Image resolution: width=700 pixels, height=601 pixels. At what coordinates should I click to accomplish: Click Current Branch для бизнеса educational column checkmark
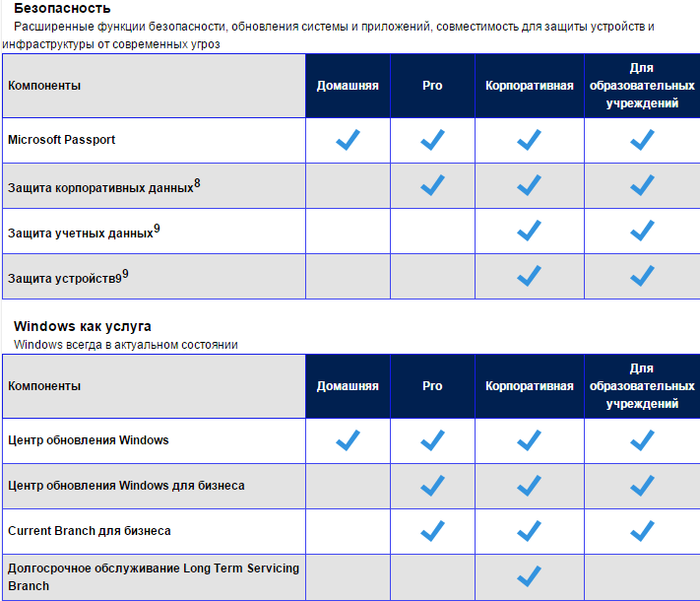point(642,531)
